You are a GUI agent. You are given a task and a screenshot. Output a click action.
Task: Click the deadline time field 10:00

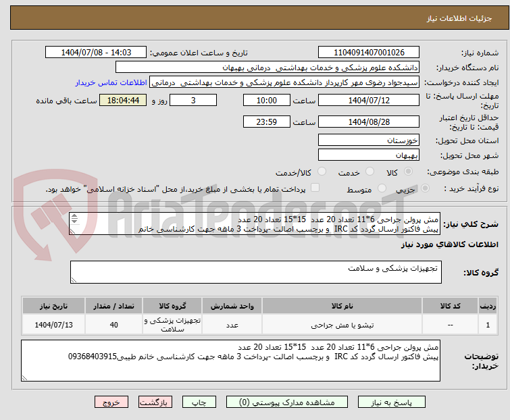tap(267, 100)
